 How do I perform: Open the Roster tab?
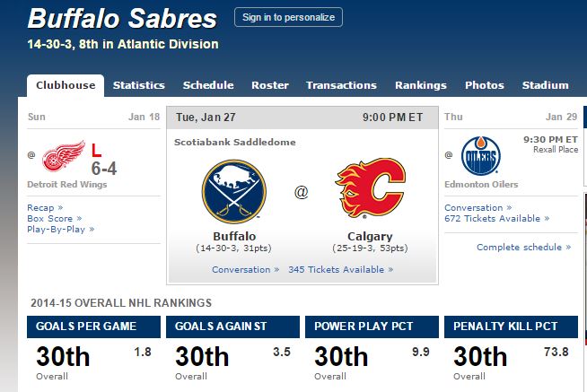270,85
